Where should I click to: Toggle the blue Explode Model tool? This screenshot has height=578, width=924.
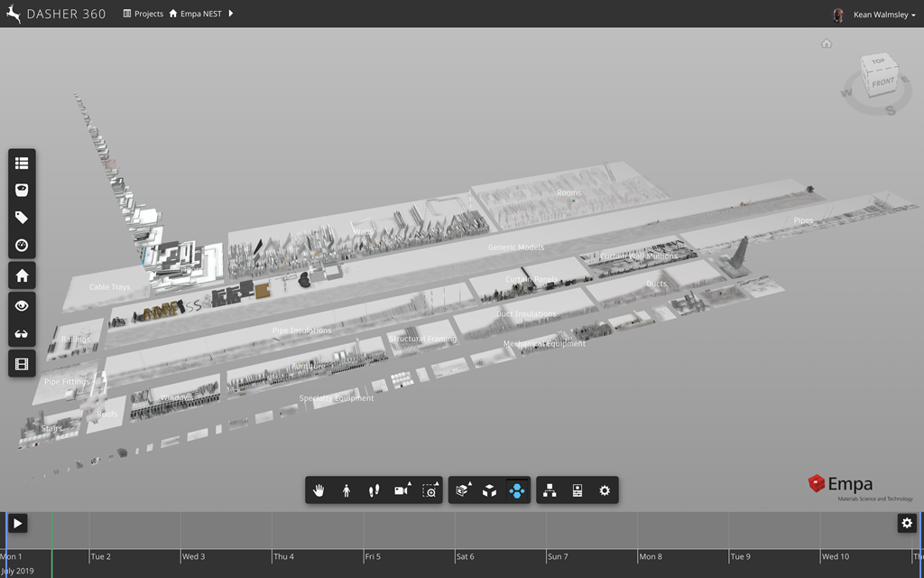pos(516,490)
